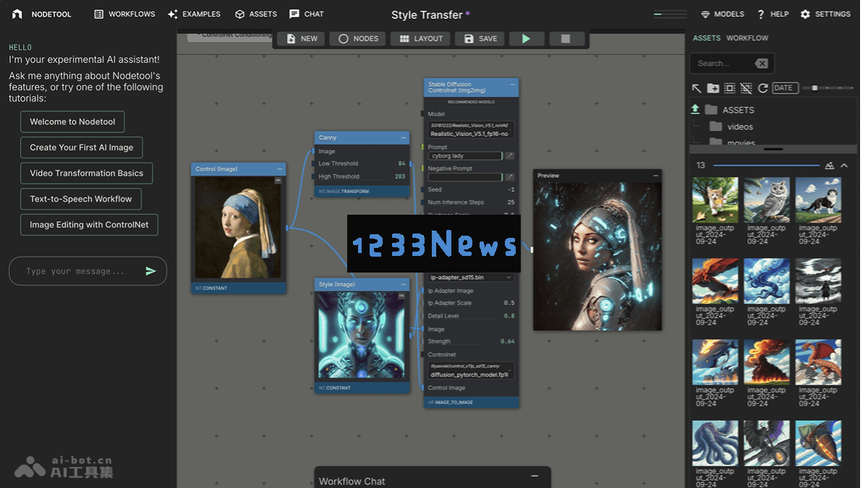
Task: Adjust the top bar slider beside MODELS
Action: click(x=670, y=14)
